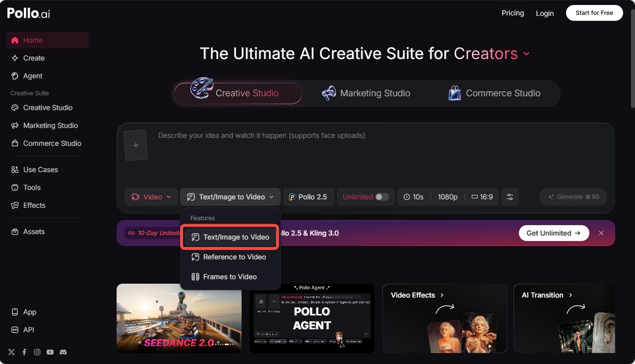Click the Generate button
Screen dimensions: 635x364
pyautogui.click(x=573, y=197)
